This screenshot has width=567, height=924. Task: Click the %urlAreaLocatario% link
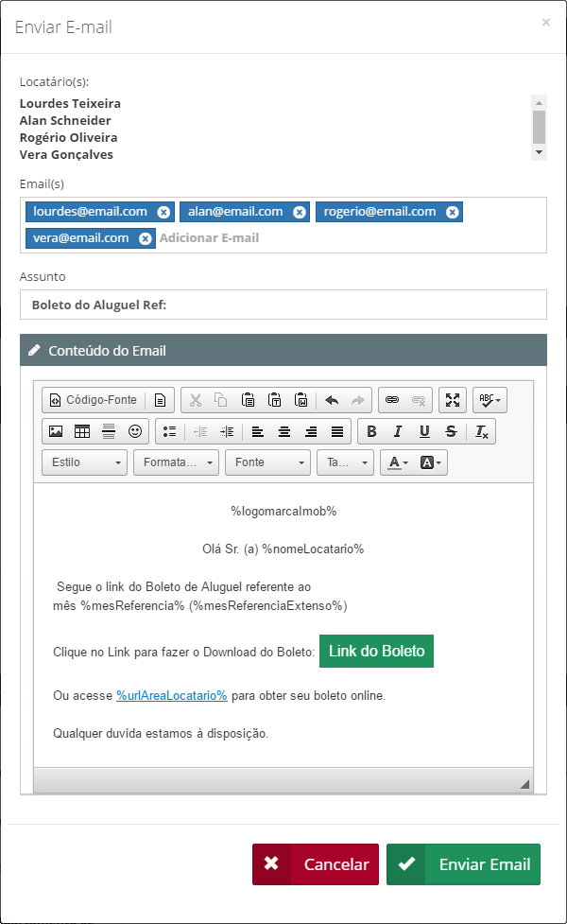point(172,695)
